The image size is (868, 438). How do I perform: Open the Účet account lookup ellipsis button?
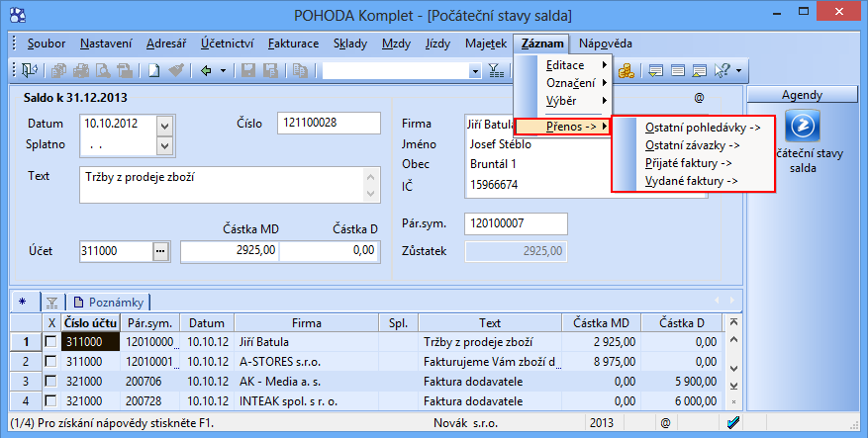(x=160, y=251)
